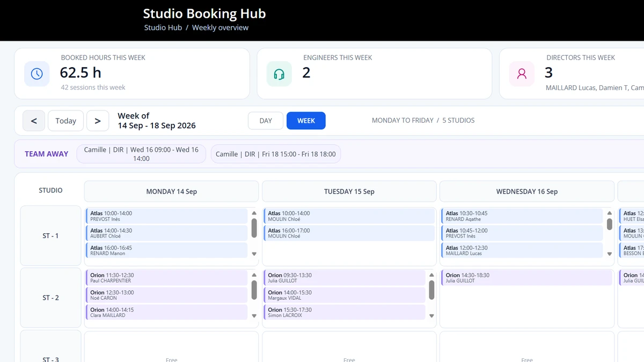
Task: Click the Free slot in ST-3 Tuesday
Action: 349,360
